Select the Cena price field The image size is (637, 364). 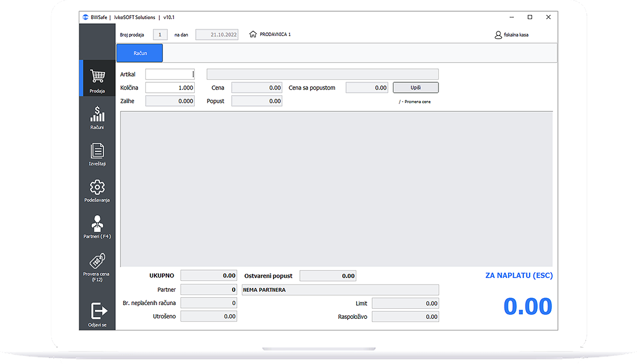coord(256,88)
